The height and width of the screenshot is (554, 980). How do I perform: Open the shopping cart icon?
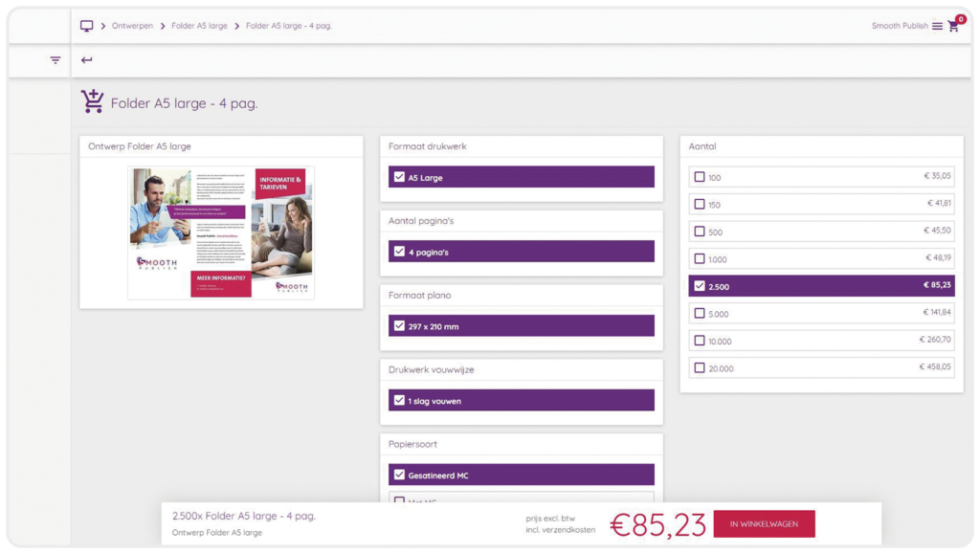click(953, 26)
